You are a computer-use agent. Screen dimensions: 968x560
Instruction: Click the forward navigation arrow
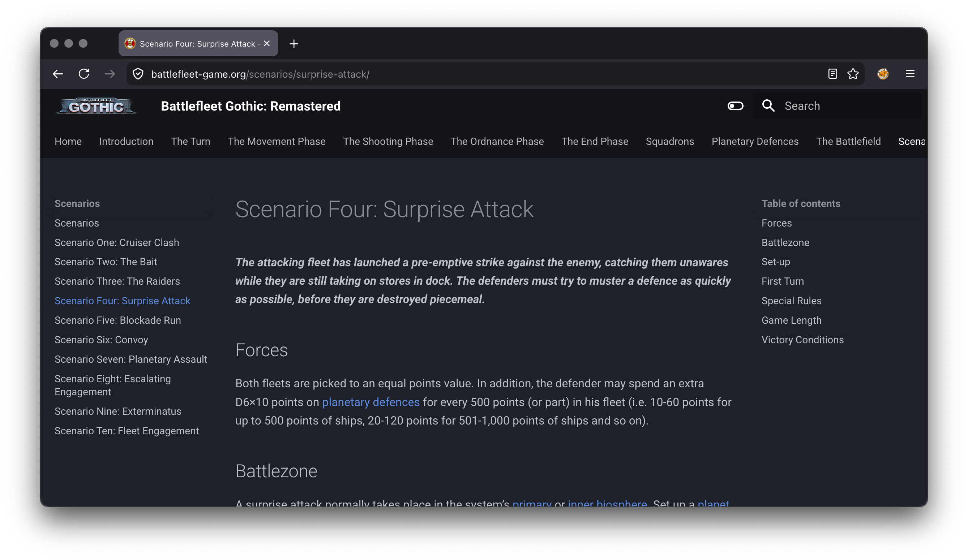(110, 74)
